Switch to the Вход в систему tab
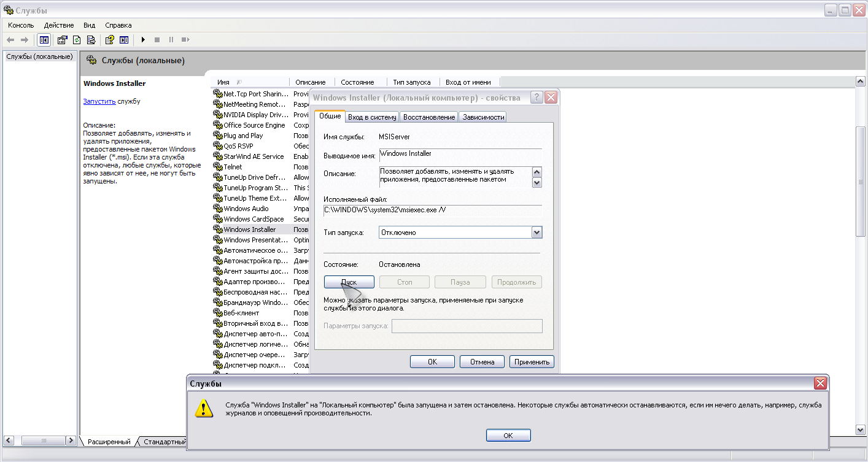Screen dimensions: 868x462 (x=372, y=117)
